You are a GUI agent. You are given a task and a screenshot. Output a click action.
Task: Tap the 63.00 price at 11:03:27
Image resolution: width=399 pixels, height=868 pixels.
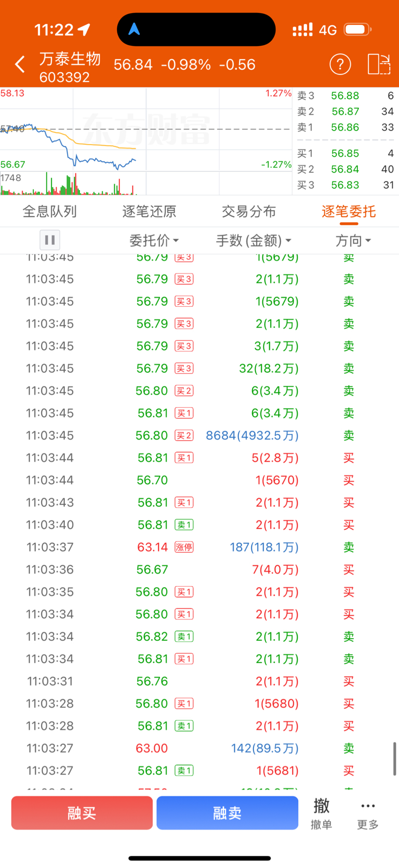(x=152, y=748)
